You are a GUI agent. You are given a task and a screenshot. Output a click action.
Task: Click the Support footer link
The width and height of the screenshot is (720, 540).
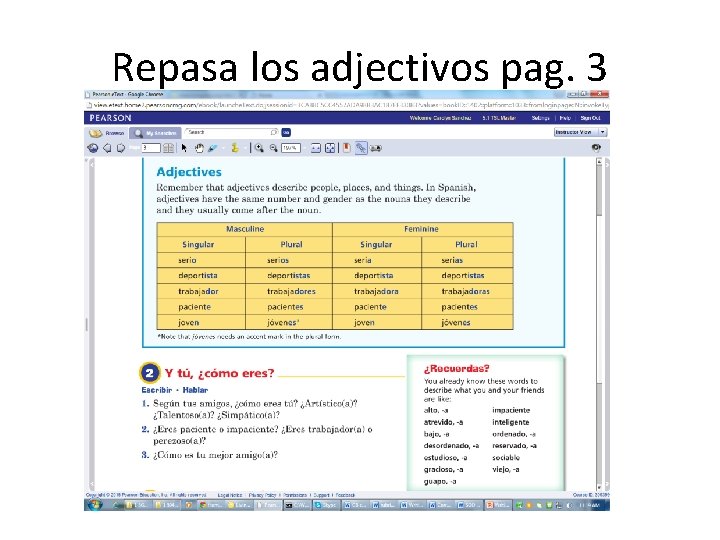[x=321, y=495]
